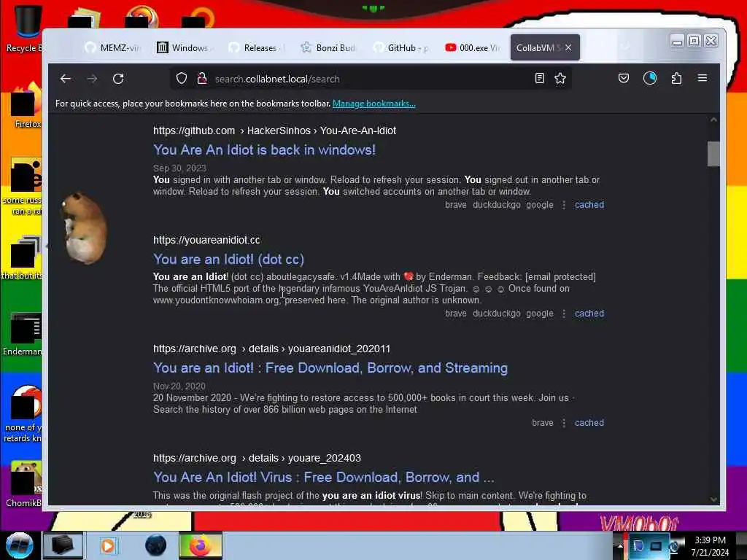This screenshot has width=747, height=560.
Task: Expand three-dot options of archive.org 202011 result
Action: coord(564,423)
